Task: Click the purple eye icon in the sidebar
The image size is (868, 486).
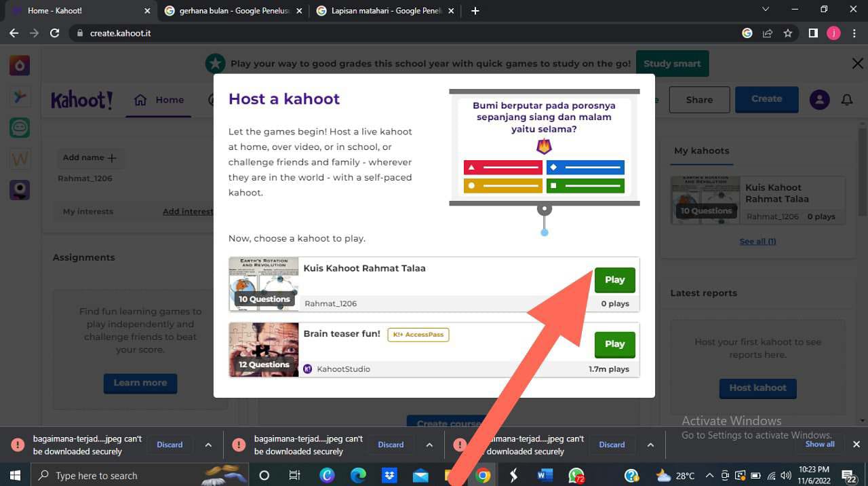Action: tap(19, 190)
